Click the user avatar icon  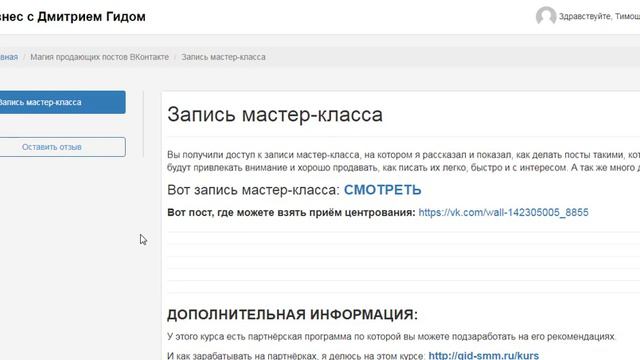point(546,16)
